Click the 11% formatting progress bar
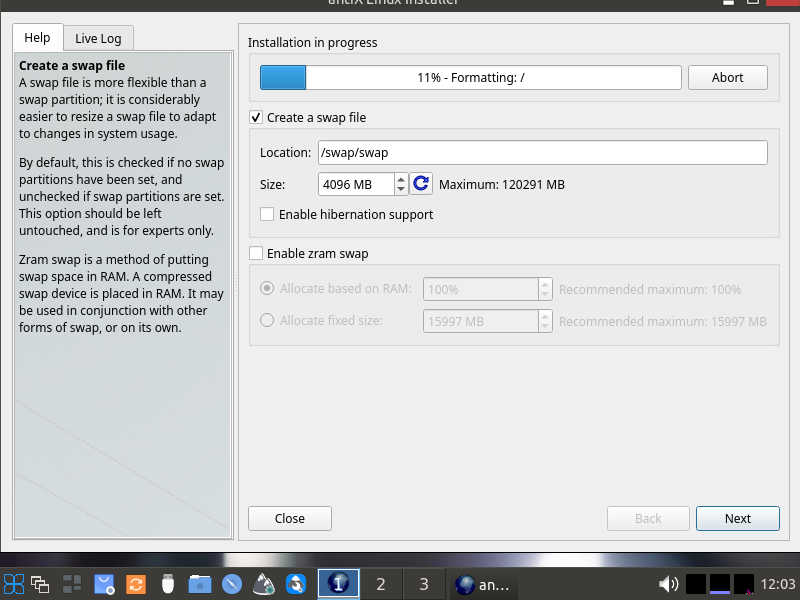The height and width of the screenshot is (600, 800). click(x=470, y=78)
